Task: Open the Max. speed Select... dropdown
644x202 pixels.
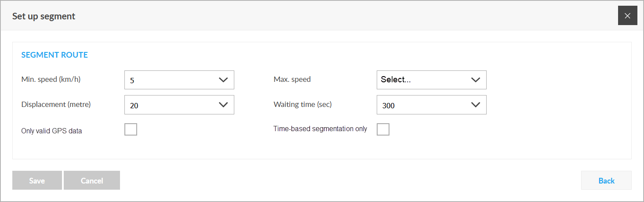Action: [x=432, y=80]
